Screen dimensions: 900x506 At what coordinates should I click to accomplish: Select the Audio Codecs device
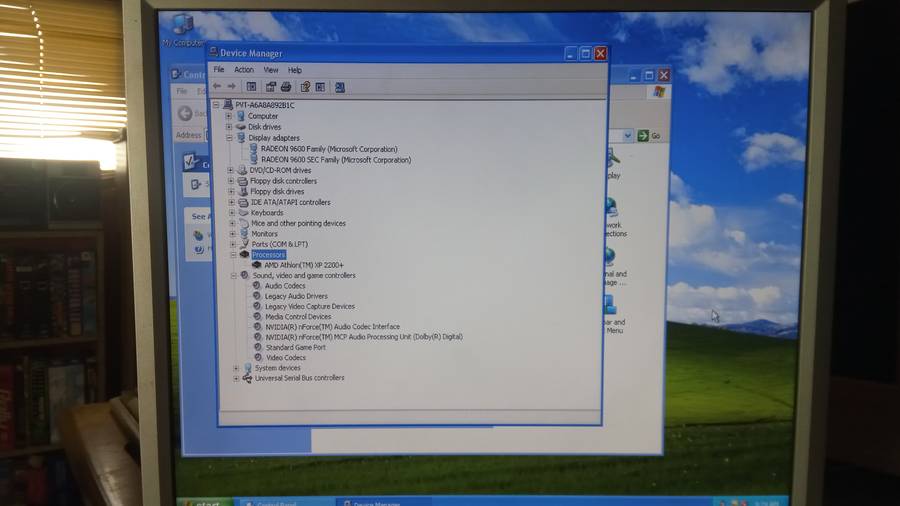click(x=285, y=286)
